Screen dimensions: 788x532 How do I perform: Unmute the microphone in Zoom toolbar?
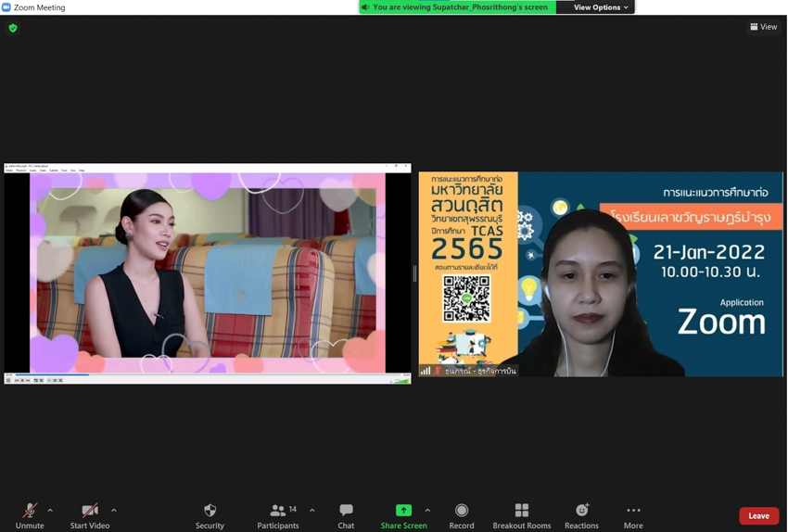pyautogui.click(x=30, y=516)
